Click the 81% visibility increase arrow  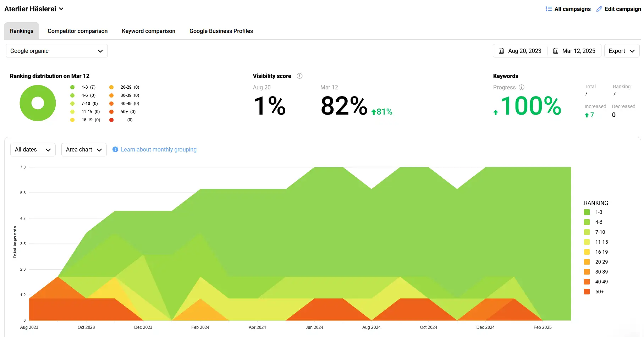[x=374, y=112]
